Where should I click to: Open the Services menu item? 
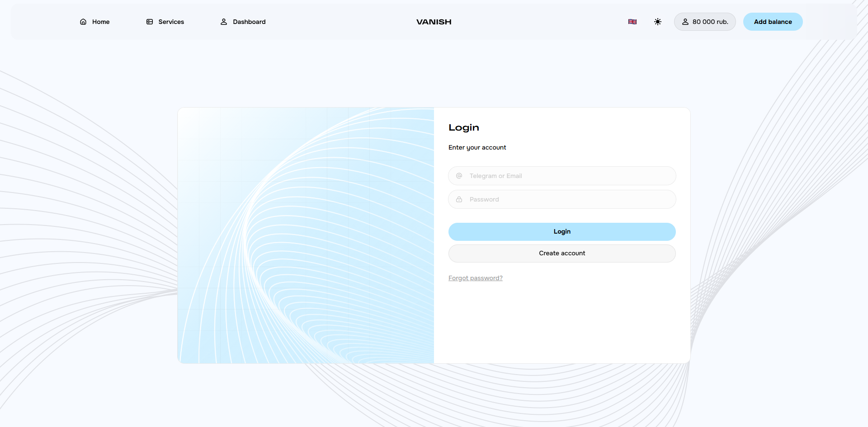tap(171, 22)
